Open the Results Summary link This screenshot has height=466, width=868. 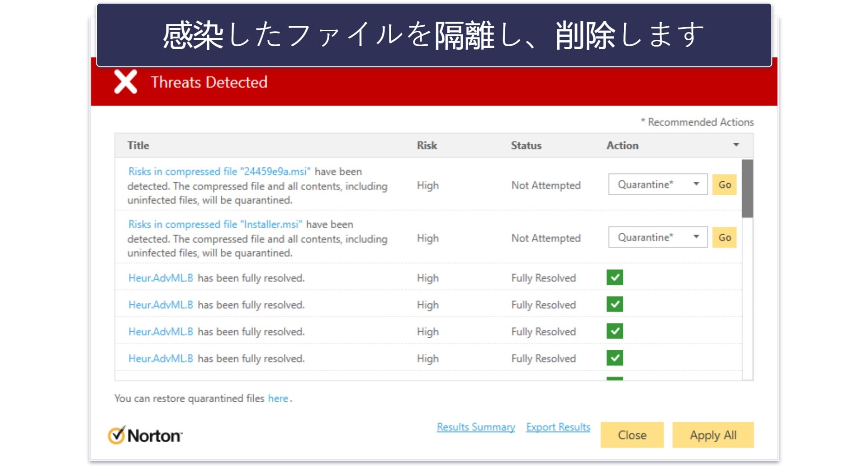[476, 427]
